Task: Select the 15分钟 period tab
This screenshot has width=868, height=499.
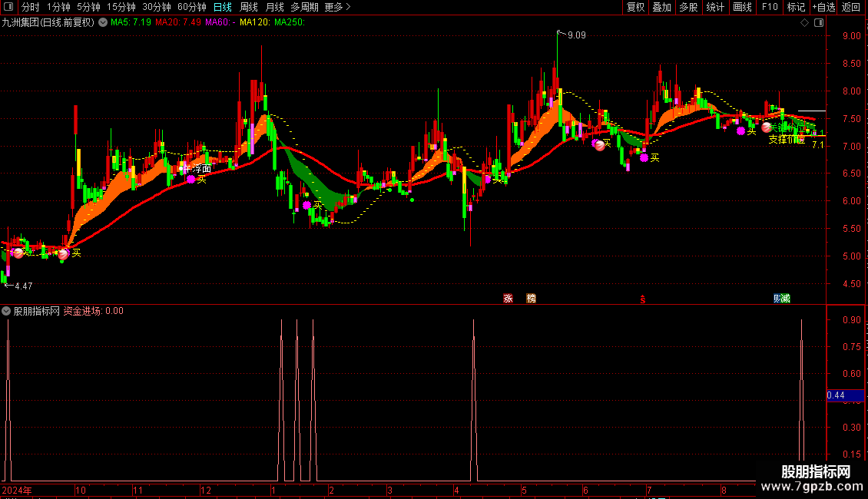Action: tap(121, 7)
